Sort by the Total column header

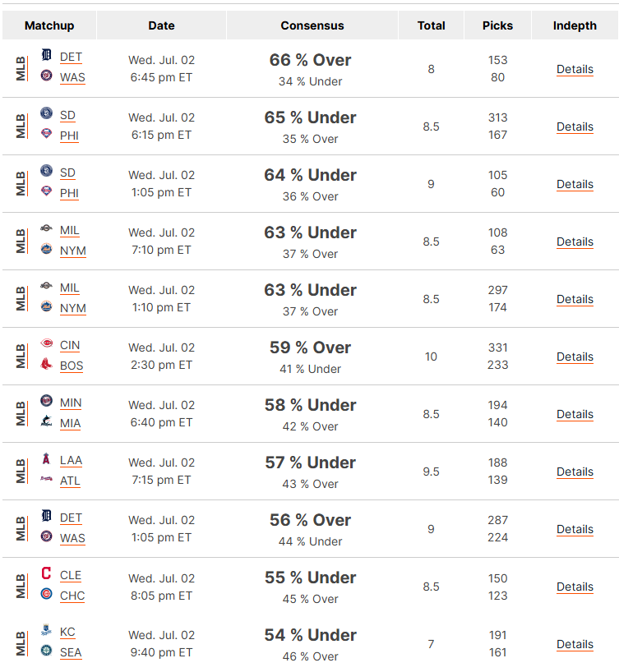click(x=431, y=25)
